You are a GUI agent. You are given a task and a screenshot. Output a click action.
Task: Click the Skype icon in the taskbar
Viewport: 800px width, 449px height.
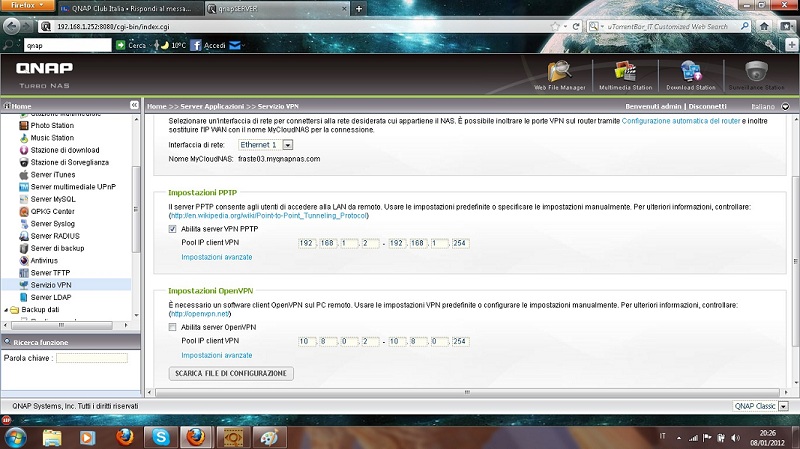tap(161, 437)
